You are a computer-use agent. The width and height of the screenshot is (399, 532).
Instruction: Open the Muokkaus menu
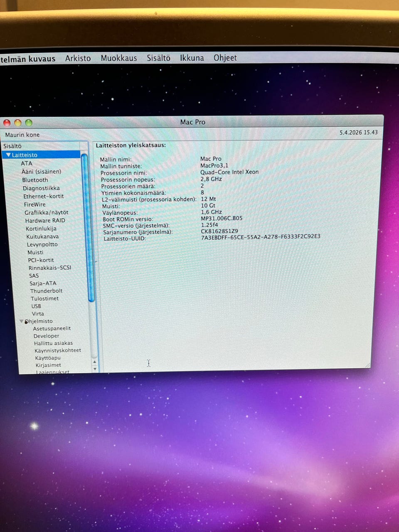118,58
